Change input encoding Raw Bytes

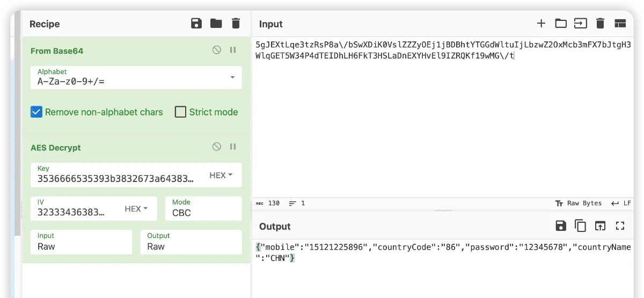579,203
